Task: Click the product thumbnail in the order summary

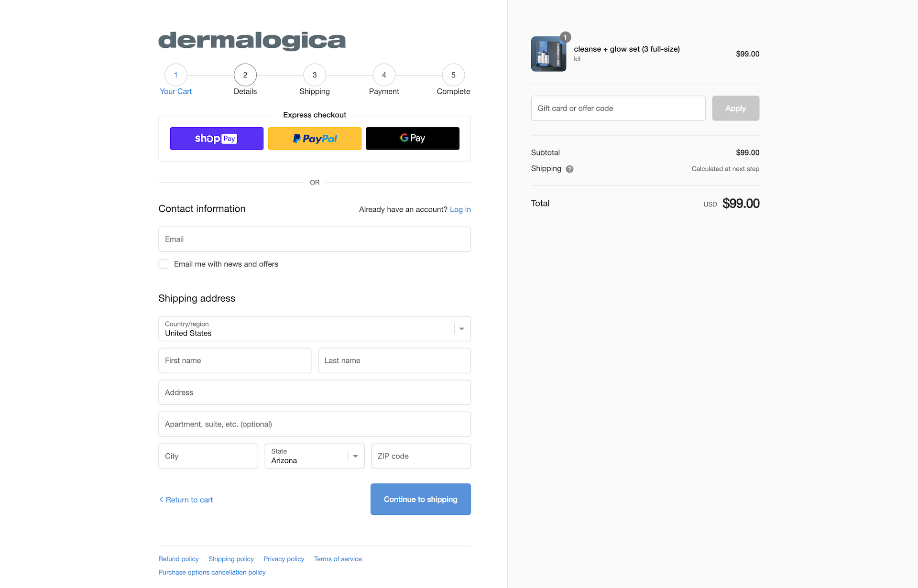Action: (x=550, y=54)
